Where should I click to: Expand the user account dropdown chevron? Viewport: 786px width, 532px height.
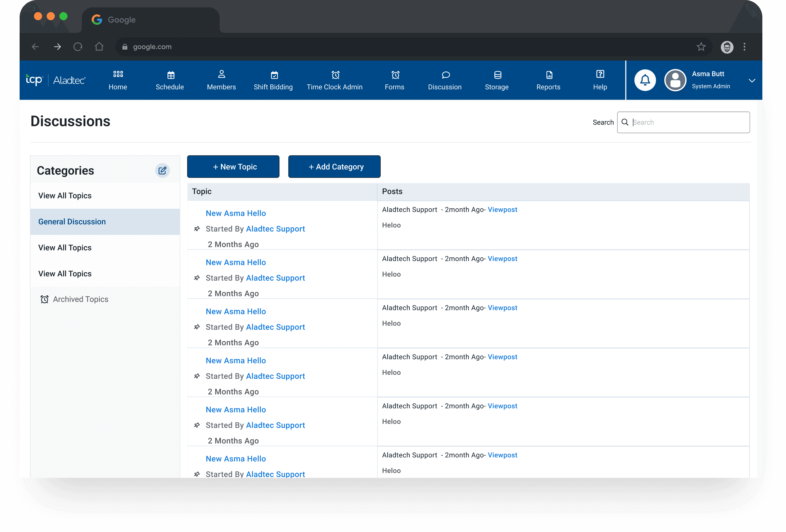[751, 80]
